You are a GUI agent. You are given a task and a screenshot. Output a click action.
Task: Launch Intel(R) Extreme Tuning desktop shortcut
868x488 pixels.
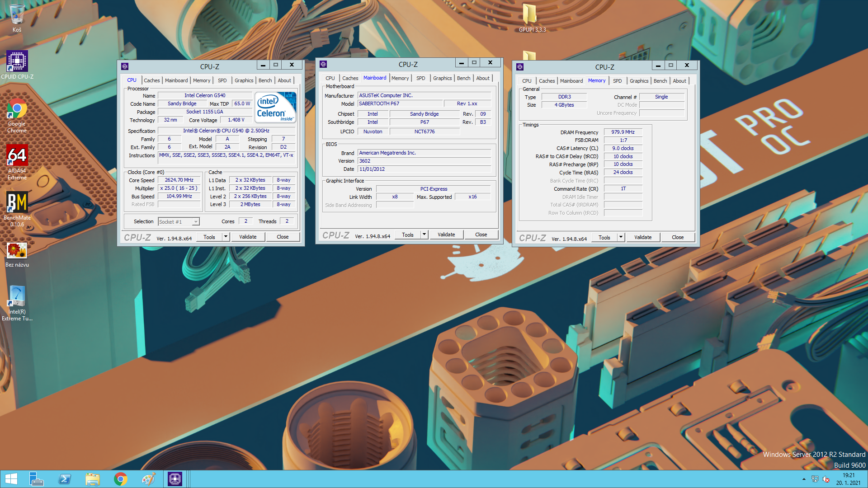[x=17, y=303]
